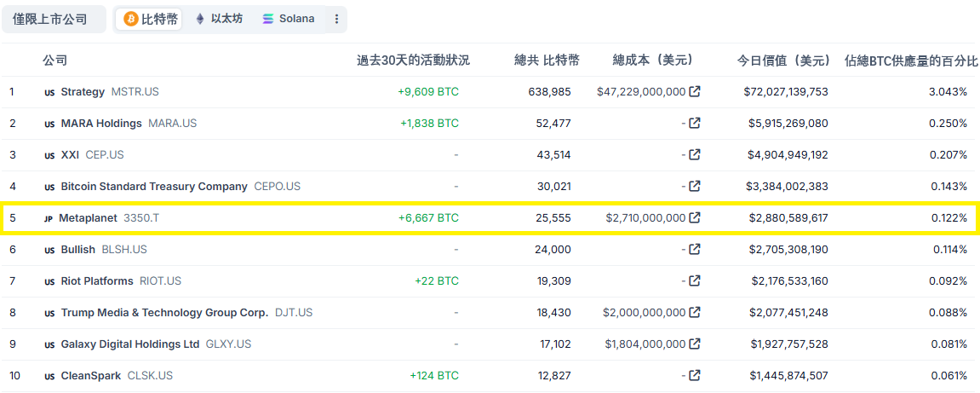Click the $2,880,589,617 today value
The width and height of the screenshot is (980, 393).
(788, 217)
